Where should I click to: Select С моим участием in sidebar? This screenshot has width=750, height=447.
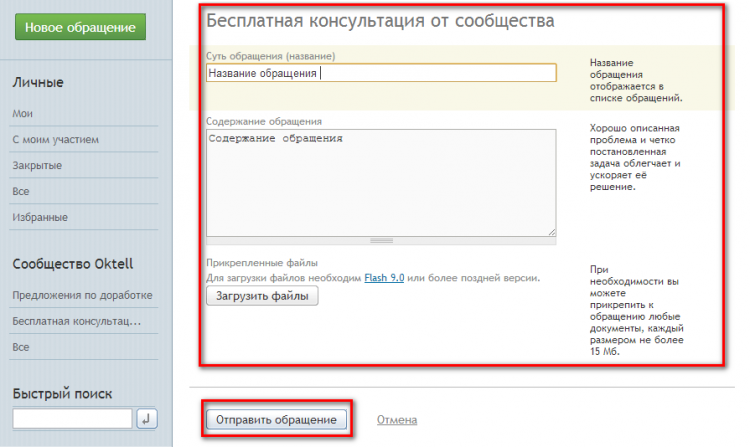point(55,140)
